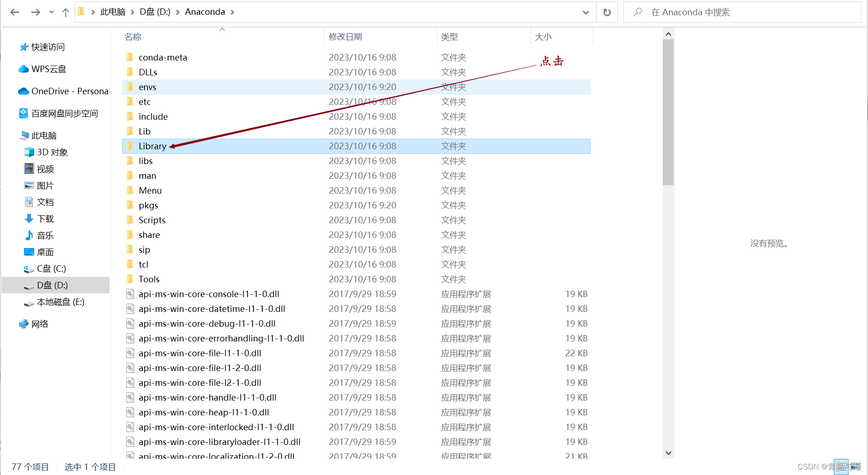Go up one folder level
868x475 pixels.
point(65,12)
